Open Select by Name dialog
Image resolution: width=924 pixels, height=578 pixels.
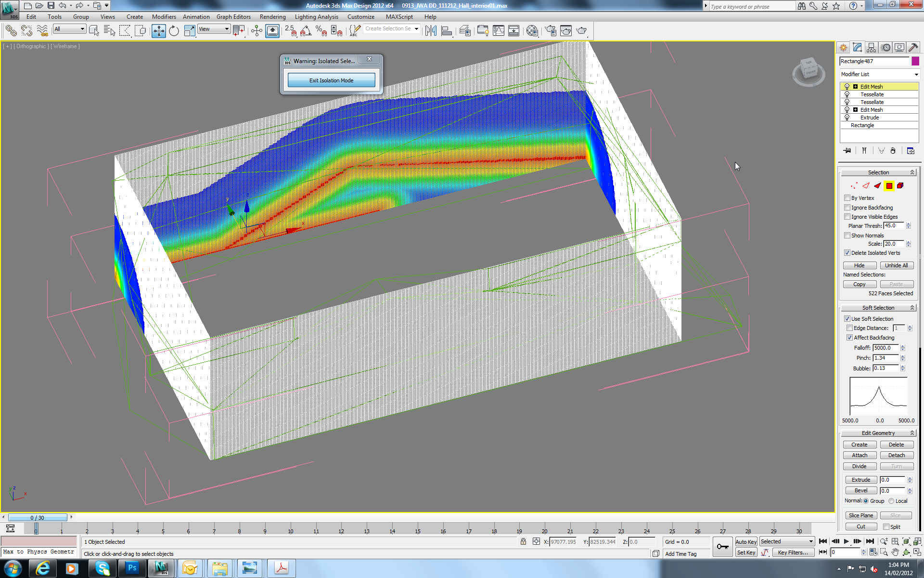pos(109,31)
